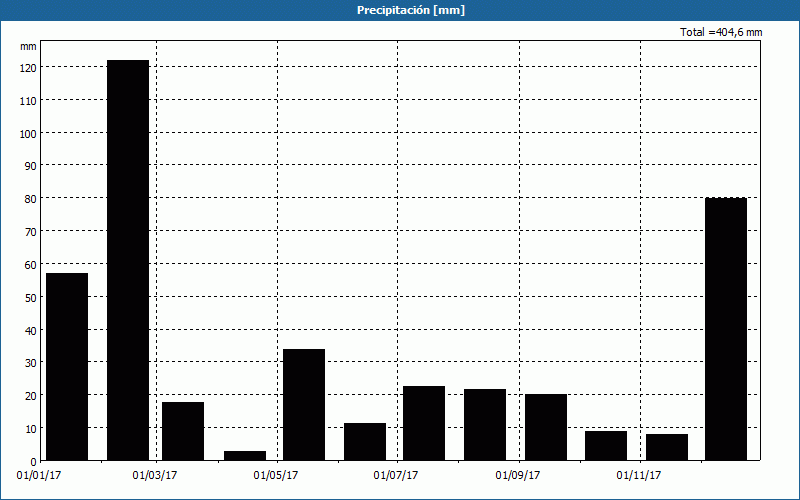Screen dimensions: 800x500
Task: Select the May bar near 34 mm
Action: pyautogui.click(x=304, y=405)
